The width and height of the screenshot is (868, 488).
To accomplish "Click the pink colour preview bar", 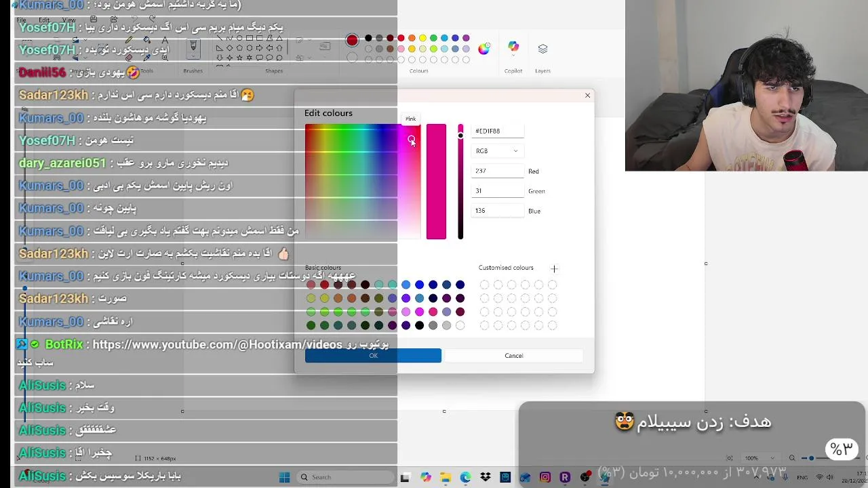I will tap(436, 182).
